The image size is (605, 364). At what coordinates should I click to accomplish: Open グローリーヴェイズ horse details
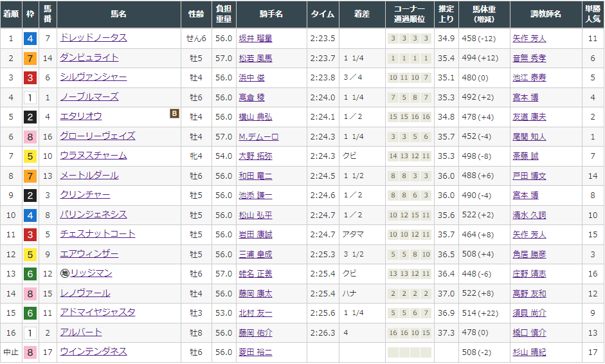click(98, 136)
